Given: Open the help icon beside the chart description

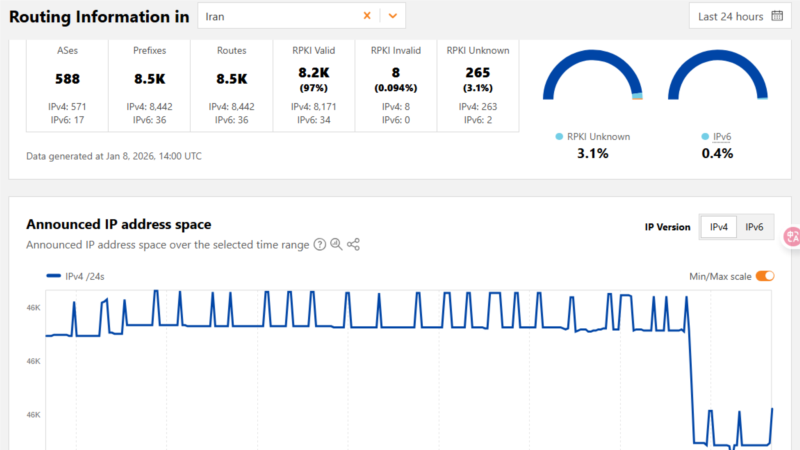Looking at the screenshot, I should (320, 244).
